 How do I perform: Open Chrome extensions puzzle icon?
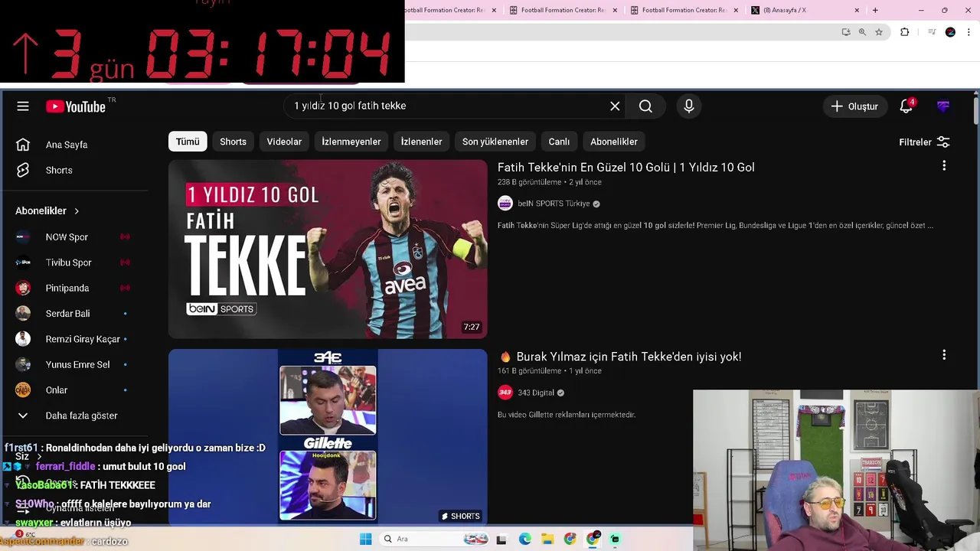point(904,32)
